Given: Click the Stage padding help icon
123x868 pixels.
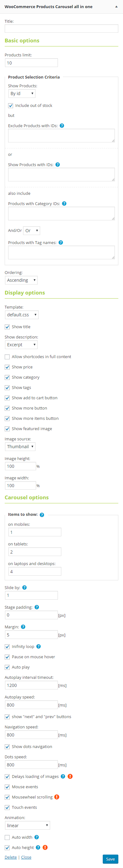Looking at the screenshot, I should (37, 607).
